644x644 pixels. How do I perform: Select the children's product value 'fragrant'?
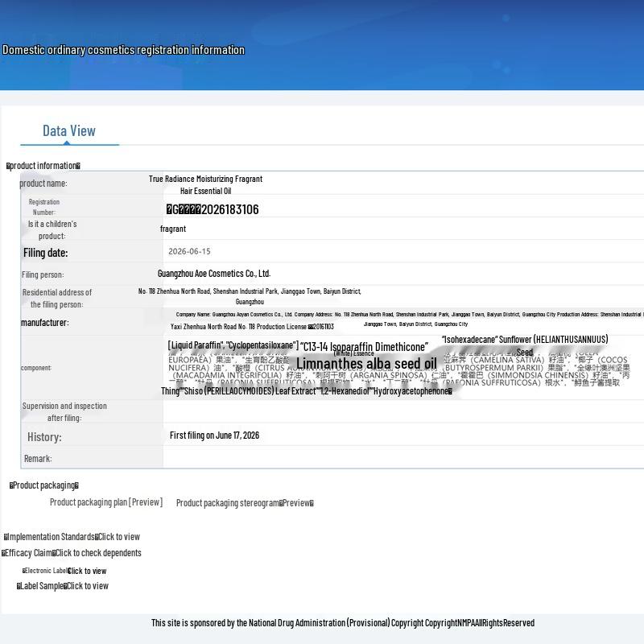tap(173, 229)
